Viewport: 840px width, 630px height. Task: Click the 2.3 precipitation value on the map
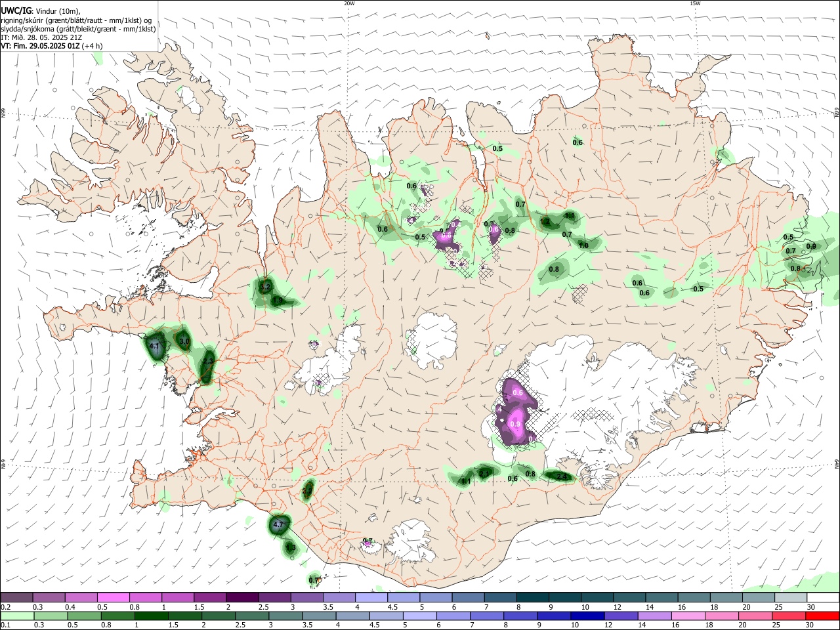click(x=208, y=362)
